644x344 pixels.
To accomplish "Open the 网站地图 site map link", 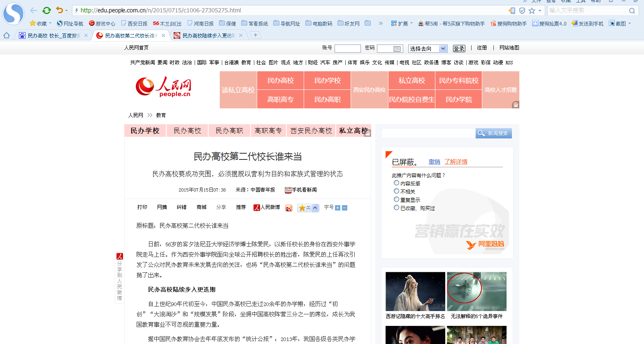I will [509, 48].
